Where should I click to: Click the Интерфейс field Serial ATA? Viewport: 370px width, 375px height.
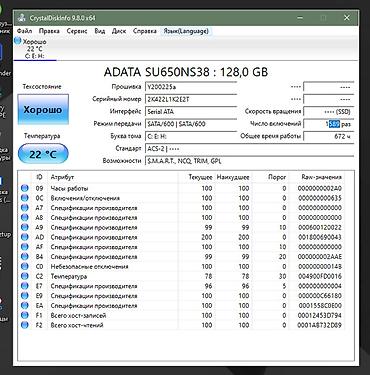tap(191, 112)
